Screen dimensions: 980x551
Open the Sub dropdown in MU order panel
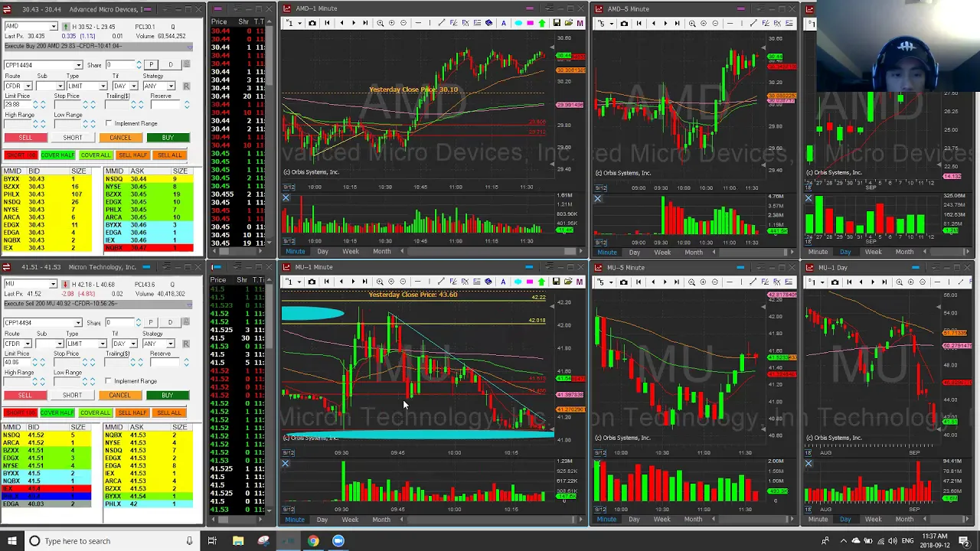60,344
